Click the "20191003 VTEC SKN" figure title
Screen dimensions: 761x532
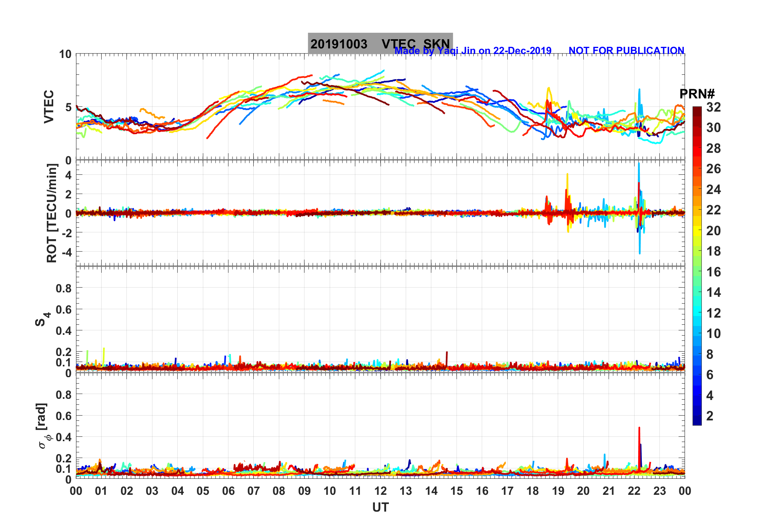coord(380,44)
